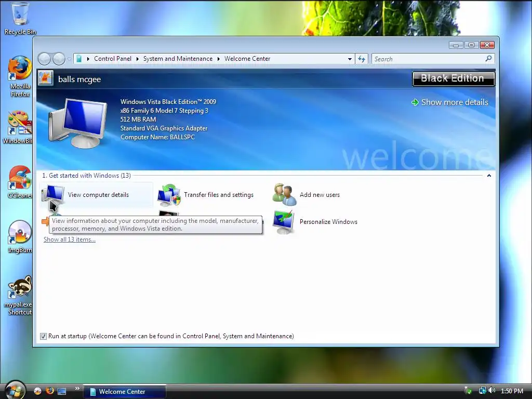Click the 1:50 PM taskbar clock
The height and width of the screenshot is (399, 532).
point(512,391)
